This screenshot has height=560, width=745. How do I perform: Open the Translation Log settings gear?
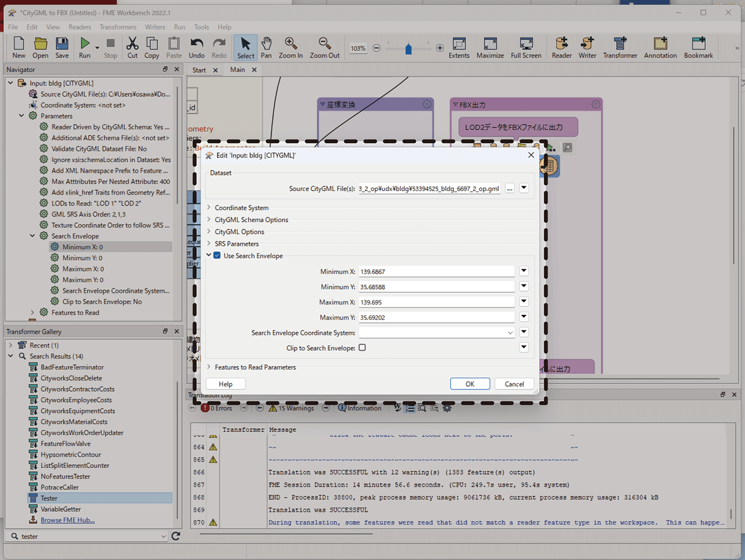447,408
